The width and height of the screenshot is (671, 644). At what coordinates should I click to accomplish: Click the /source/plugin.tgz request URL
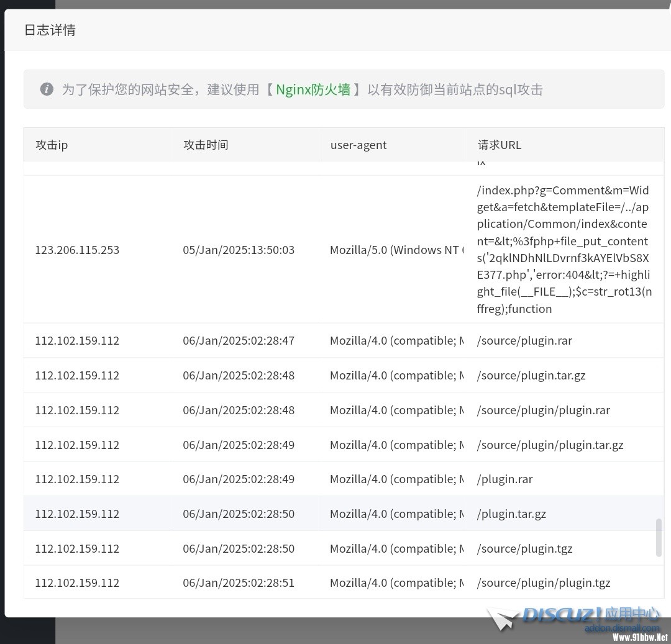(524, 548)
